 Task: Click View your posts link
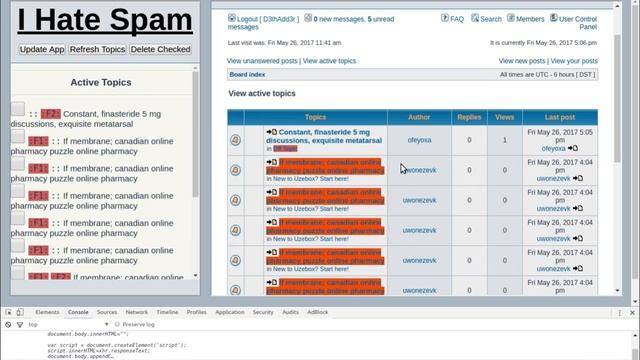tap(574, 61)
